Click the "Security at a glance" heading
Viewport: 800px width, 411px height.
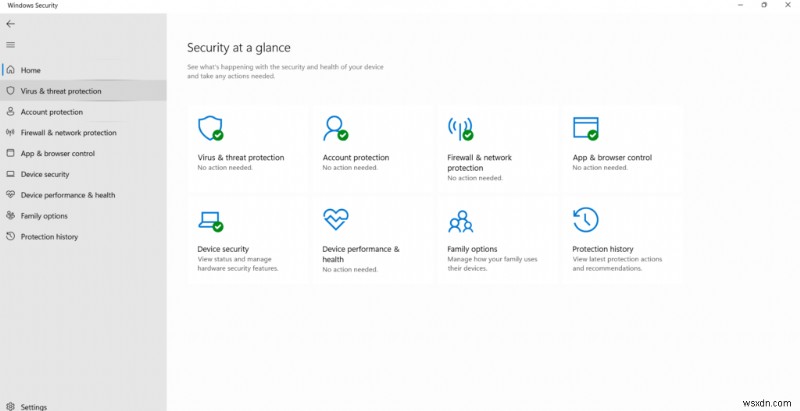[239, 48]
